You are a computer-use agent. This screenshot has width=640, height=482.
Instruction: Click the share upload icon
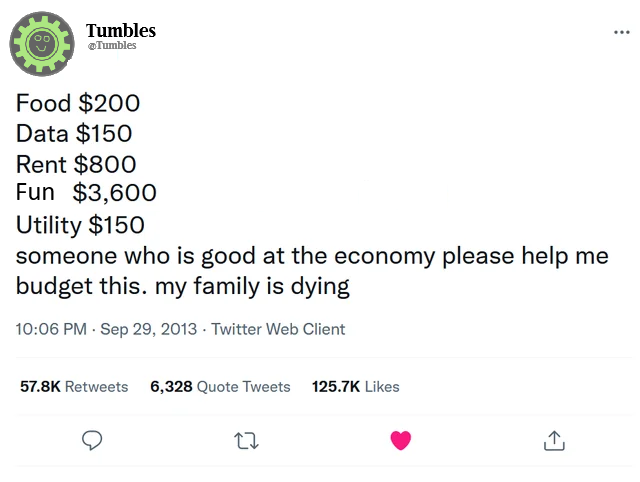554,440
